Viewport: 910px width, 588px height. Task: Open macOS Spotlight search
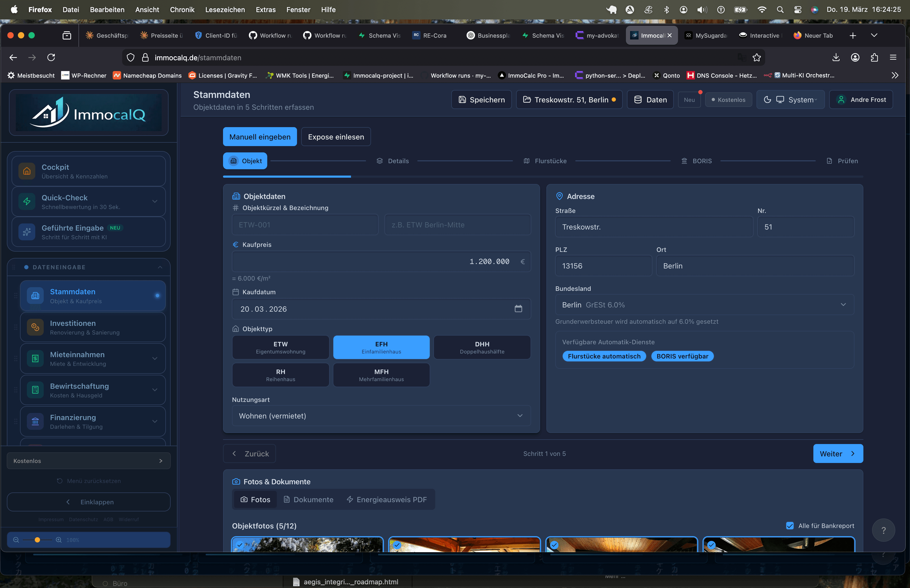coord(780,9)
